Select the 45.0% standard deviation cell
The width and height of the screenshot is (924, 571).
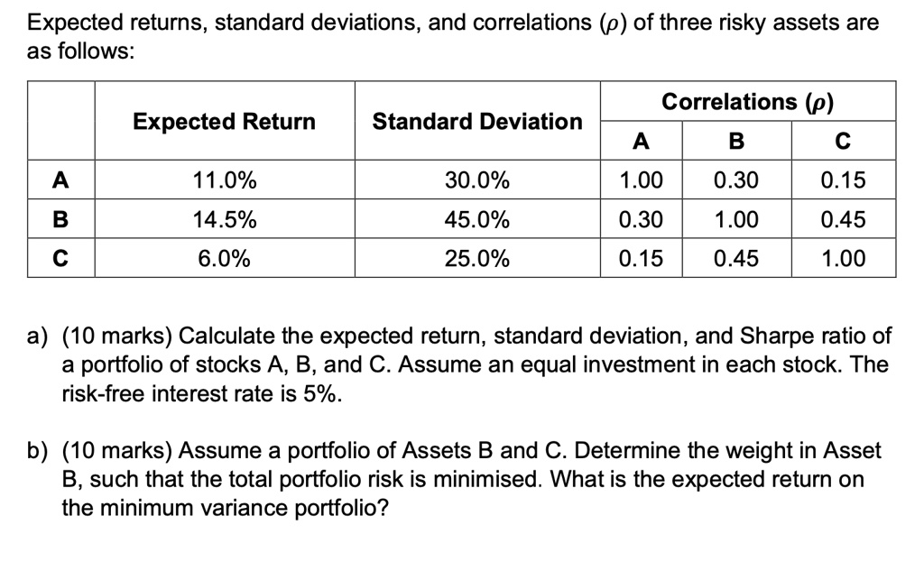point(477,219)
